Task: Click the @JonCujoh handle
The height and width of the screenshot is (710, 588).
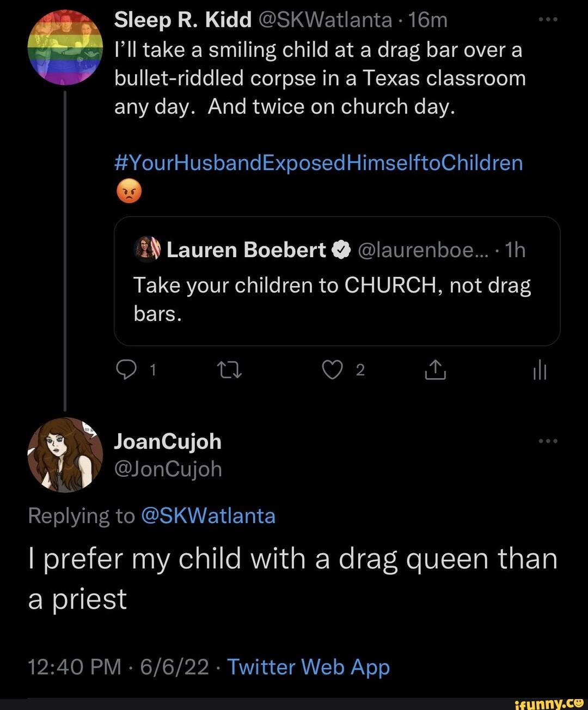Action: tap(168, 469)
